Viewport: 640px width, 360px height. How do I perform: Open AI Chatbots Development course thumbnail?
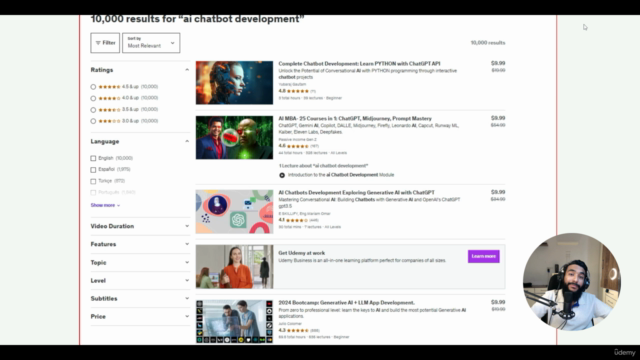[x=234, y=211]
